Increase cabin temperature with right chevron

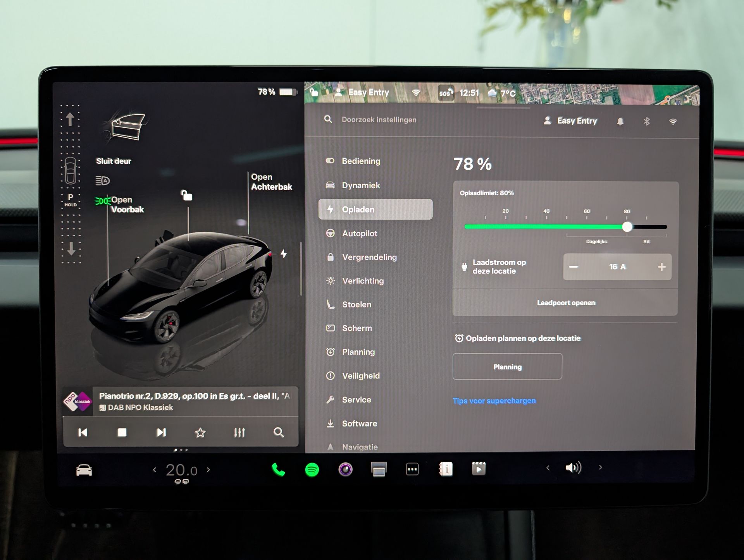(x=208, y=470)
